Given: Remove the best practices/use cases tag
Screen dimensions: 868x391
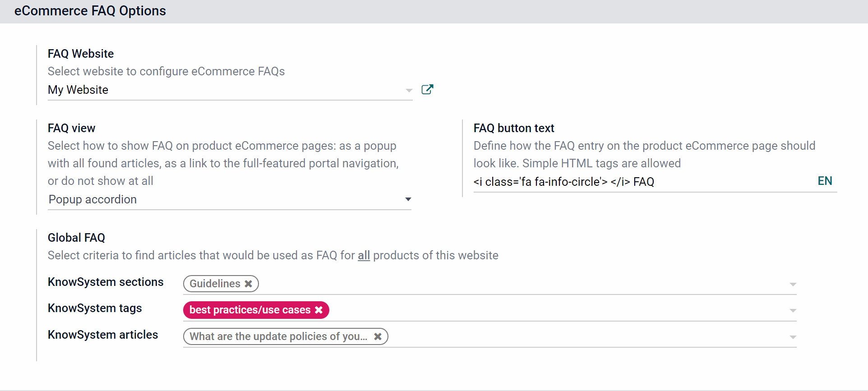Looking at the screenshot, I should (x=319, y=310).
